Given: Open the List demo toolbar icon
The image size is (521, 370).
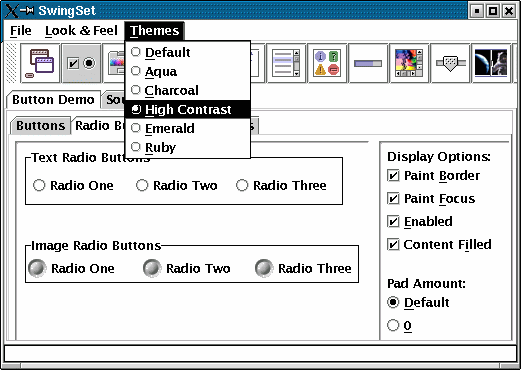Looking at the screenshot, I should [286, 63].
